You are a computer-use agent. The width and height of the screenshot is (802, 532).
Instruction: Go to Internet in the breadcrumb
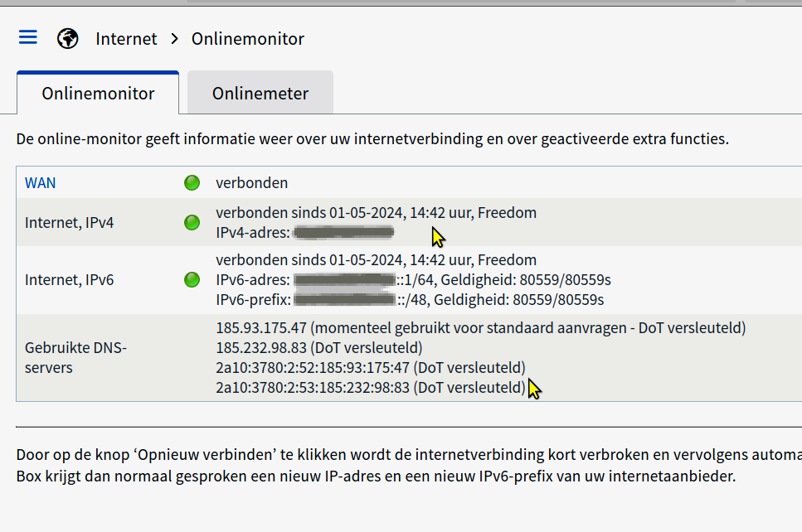click(x=126, y=39)
